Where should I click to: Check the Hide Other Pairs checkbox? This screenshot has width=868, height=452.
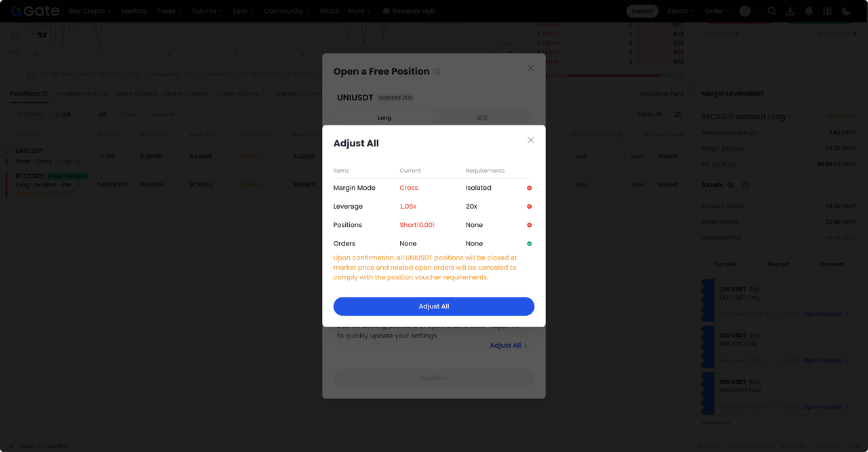point(632,94)
